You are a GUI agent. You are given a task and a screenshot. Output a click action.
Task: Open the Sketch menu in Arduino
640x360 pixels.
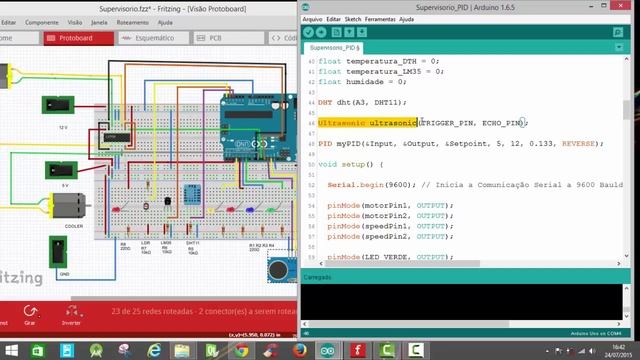353,19
